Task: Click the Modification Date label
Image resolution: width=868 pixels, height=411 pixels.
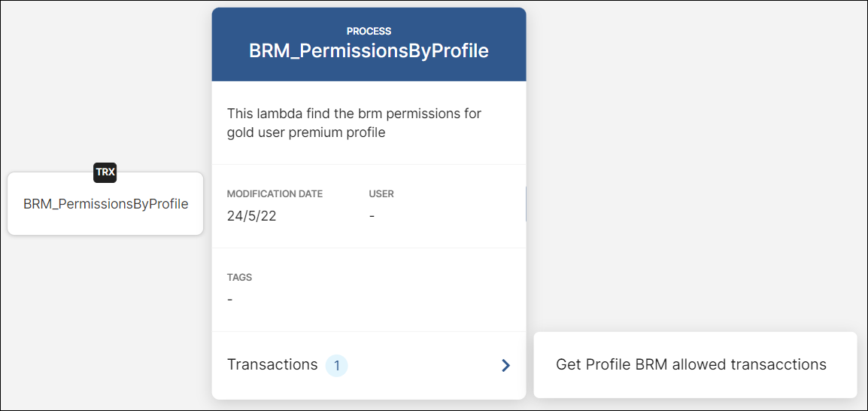Action: click(275, 194)
